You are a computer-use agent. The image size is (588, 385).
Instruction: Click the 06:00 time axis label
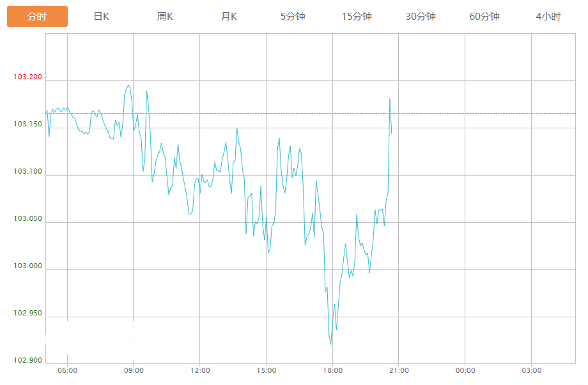pyautogui.click(x=67, y=370)
